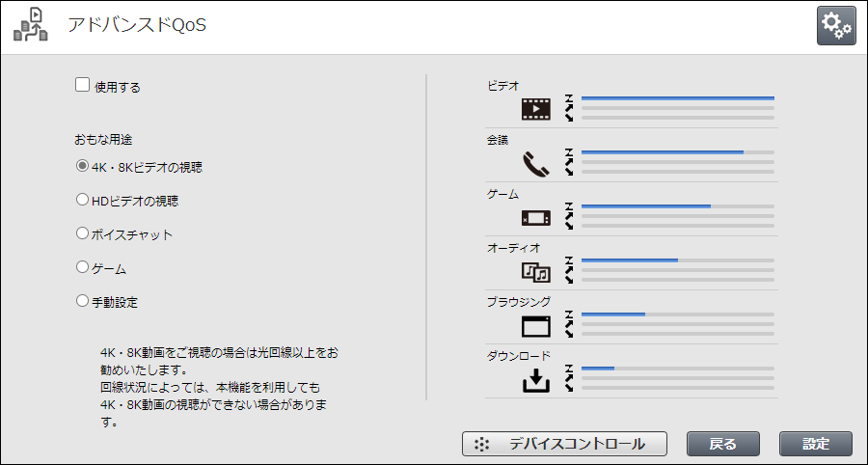Click the gray upload bar in the ダウンロード row

(678, 377)
